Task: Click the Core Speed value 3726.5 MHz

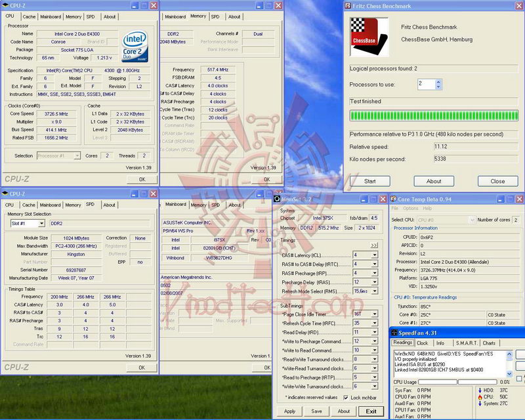Action: (56, 114)
